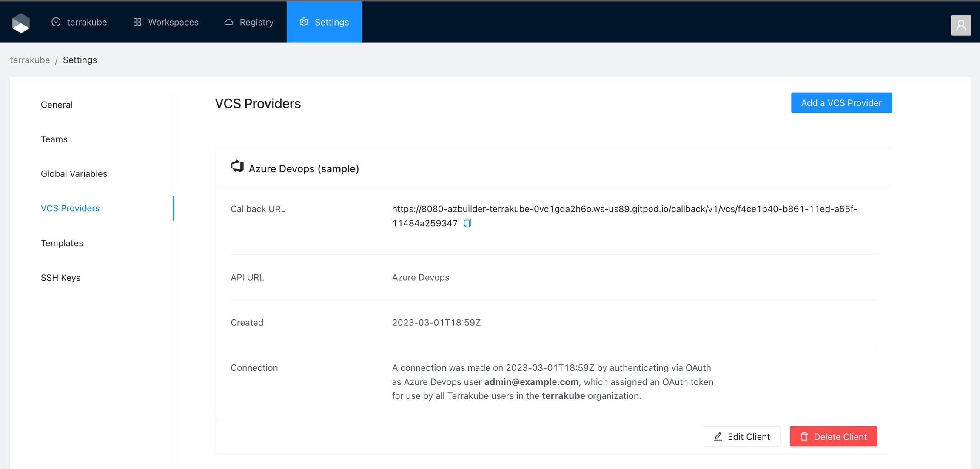Click the Workspaces grid icon
The image size is (980, 469).
tap(137, 22)
